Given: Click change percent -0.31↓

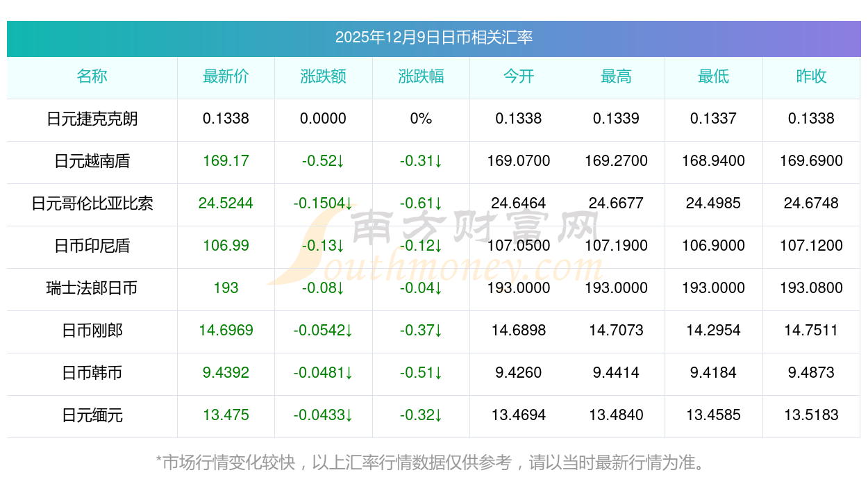Looking at the screenshot, I should click(421, 161).
